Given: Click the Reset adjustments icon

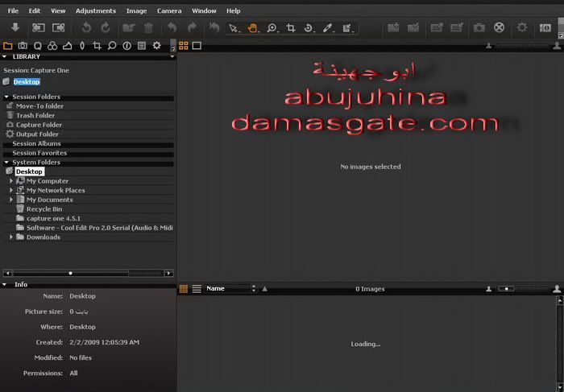Looking at the screenshot, I should click(214, 27).
